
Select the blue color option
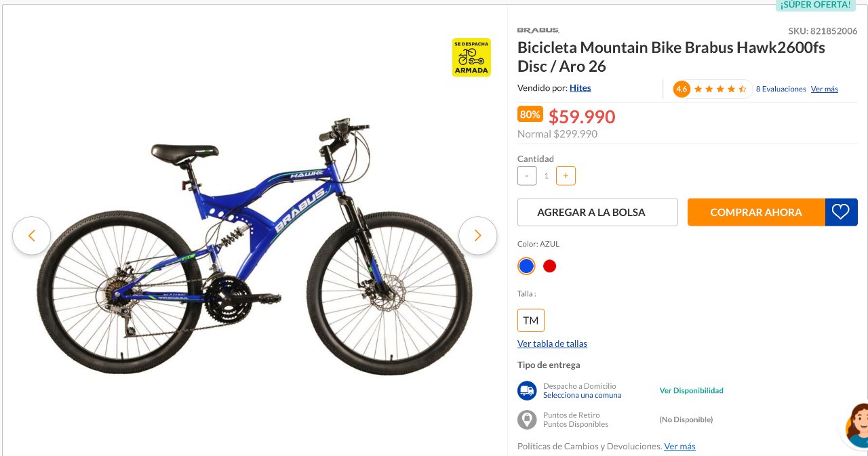point(526,266)
